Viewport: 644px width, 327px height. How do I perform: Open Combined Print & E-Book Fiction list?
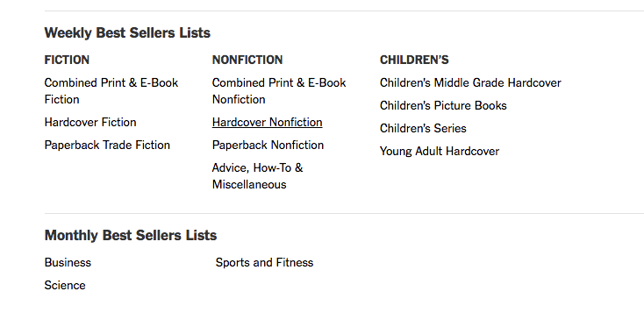pos(111,91)
